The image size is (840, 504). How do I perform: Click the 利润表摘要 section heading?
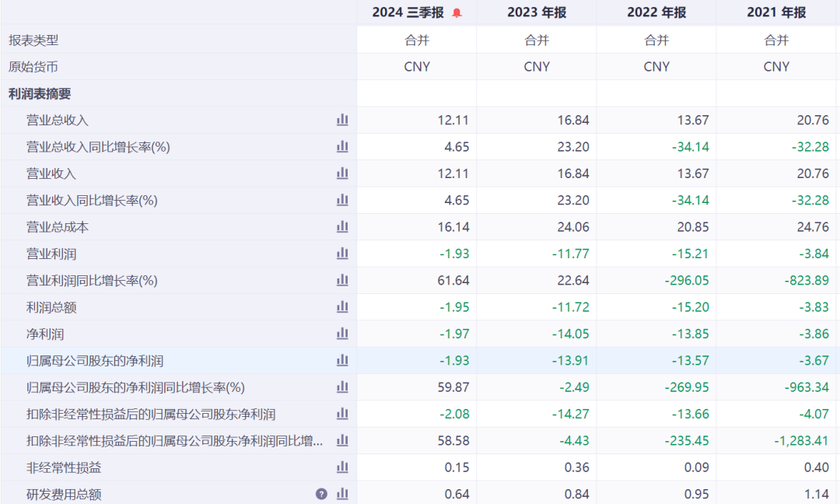point(33,93)
